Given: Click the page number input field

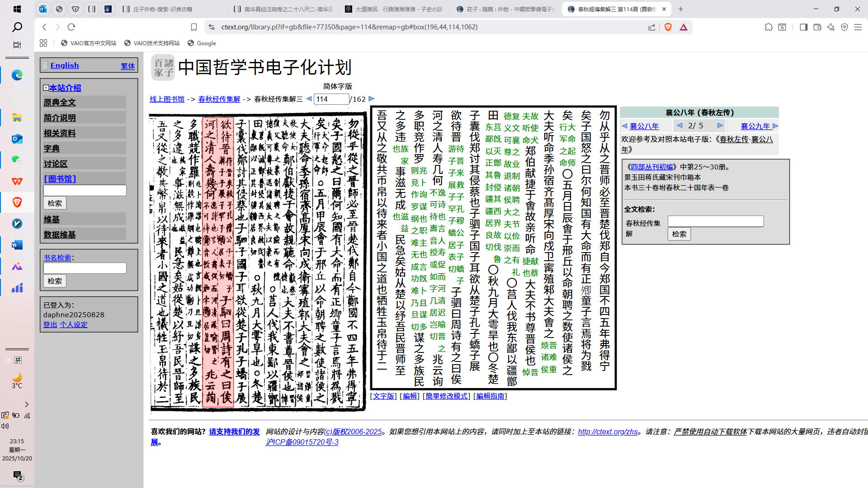Looking at the screenshot, I should (x=331, y=99).
